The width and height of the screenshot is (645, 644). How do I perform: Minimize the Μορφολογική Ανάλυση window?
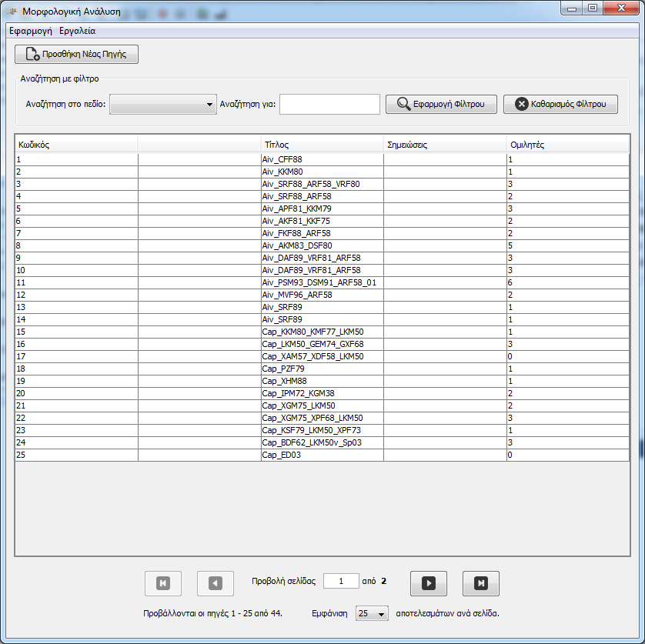click(x=572, y=8)
